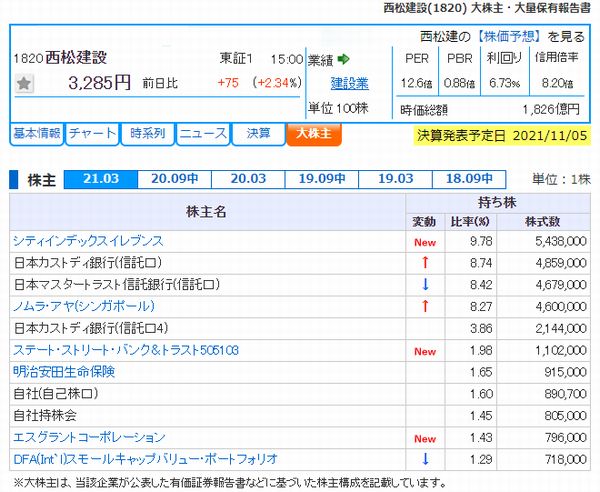Click the blue down arrow for DFA スモールキャップバリュー
This screenshot has height=492, width=600.
[425, 459]
